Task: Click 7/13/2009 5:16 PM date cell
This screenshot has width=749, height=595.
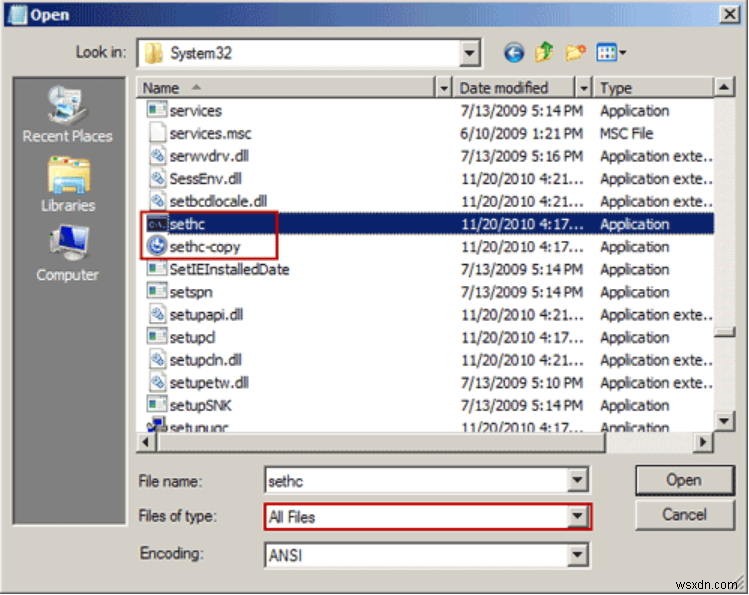Action: click(522, 156)
